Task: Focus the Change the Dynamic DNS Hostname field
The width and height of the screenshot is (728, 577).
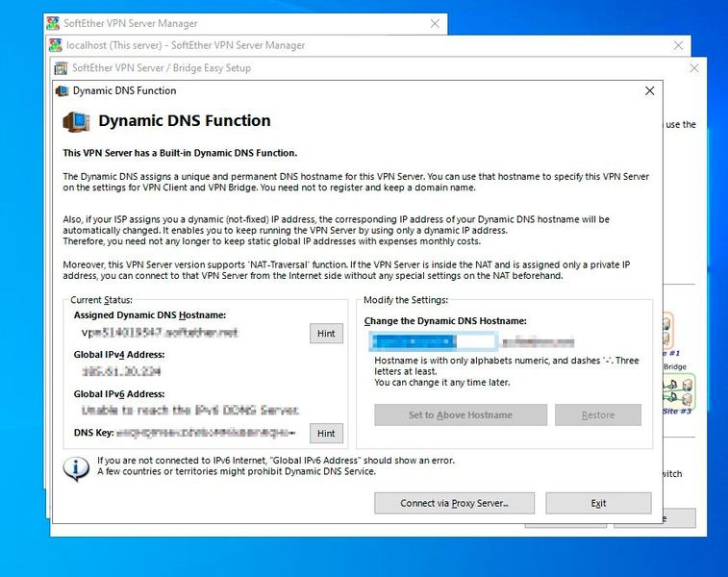Action: [433, 342]
